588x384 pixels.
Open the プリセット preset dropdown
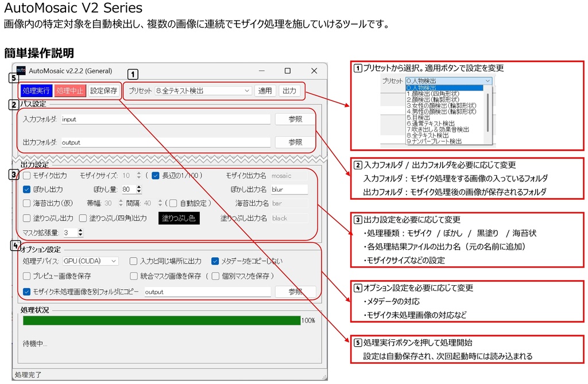coord(247,91)
